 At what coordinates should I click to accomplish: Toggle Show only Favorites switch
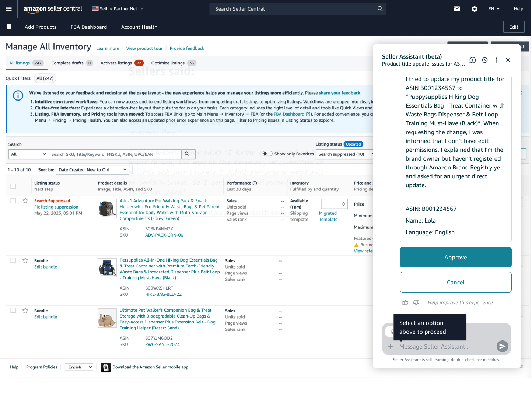click(x=267, y=154)
